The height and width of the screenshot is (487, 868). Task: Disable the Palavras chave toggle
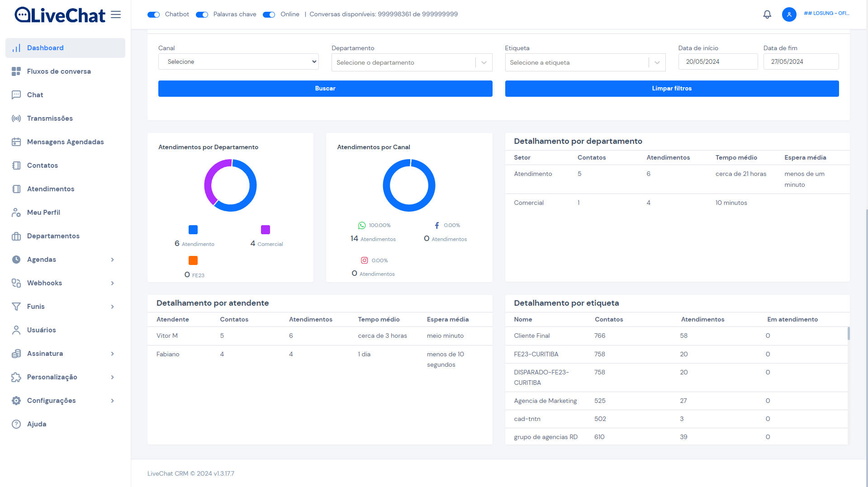[x=202, y=14]
